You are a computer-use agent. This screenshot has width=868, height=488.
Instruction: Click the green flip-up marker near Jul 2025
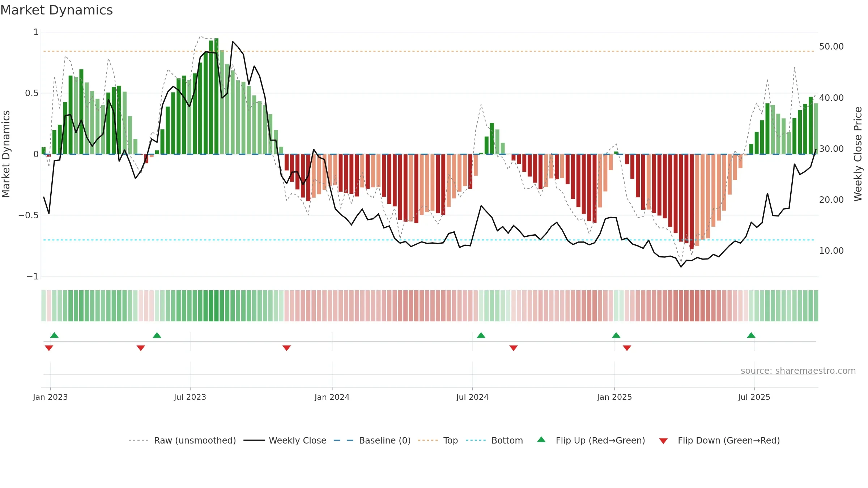tap(751, 335)
